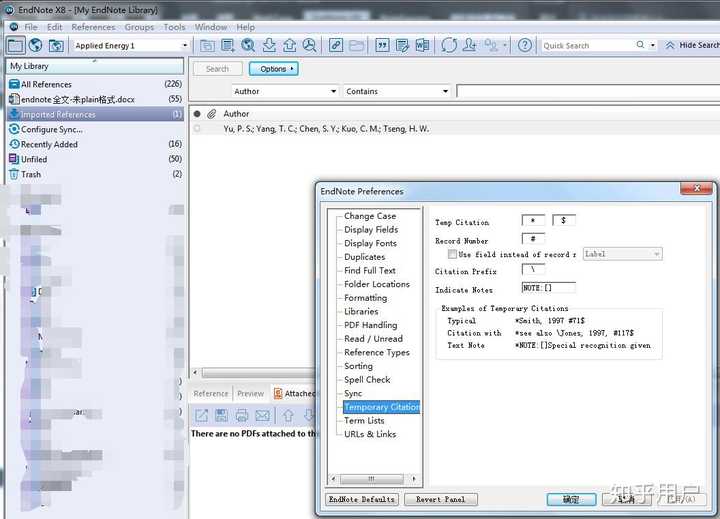Click the paperclip attachment column header
This screenshot has width=720, height=519.
pos(212,114)
